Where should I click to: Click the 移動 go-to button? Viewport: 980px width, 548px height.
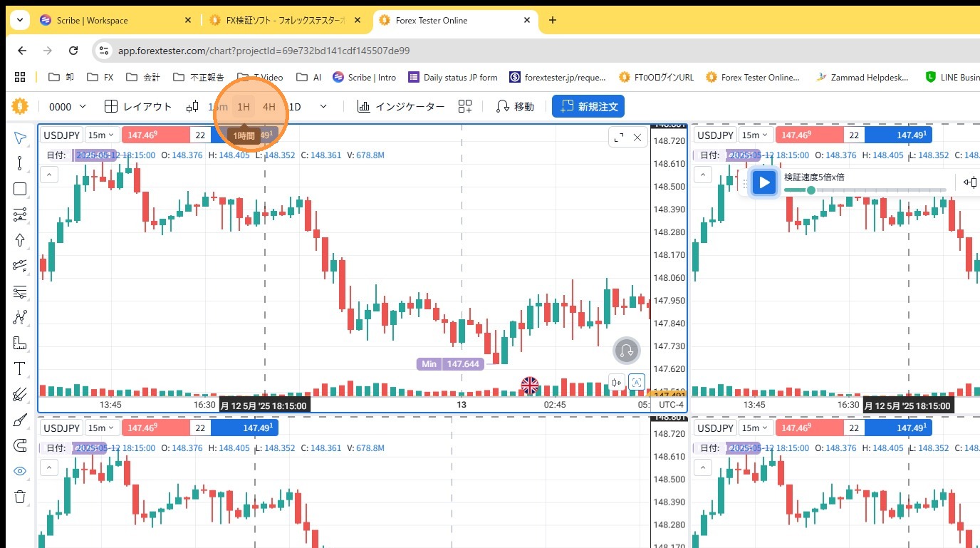[515, 107]
